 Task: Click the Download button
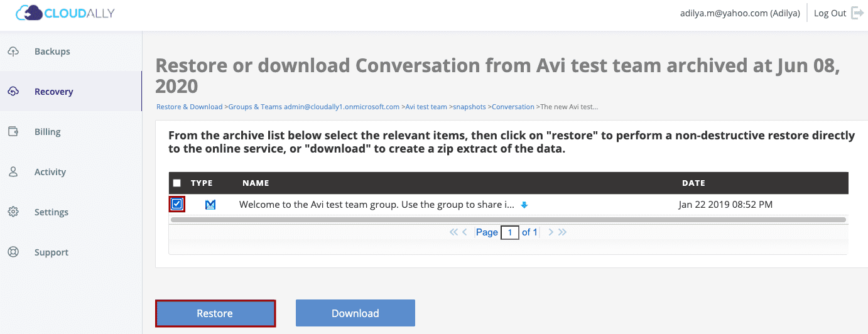355,313
